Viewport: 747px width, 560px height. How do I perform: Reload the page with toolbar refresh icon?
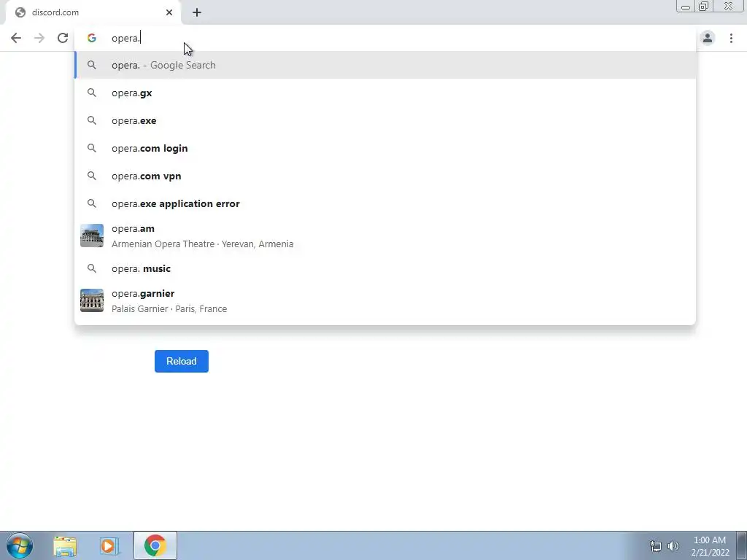[63, 38]
